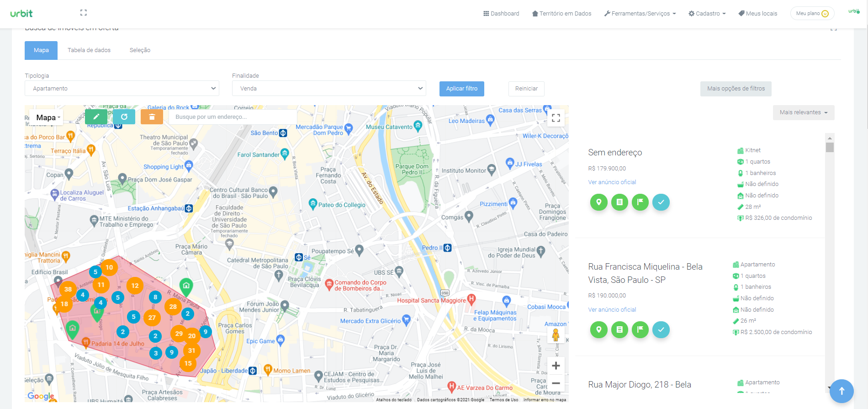Click scroll-to-top arrow button

pos(842,391)
